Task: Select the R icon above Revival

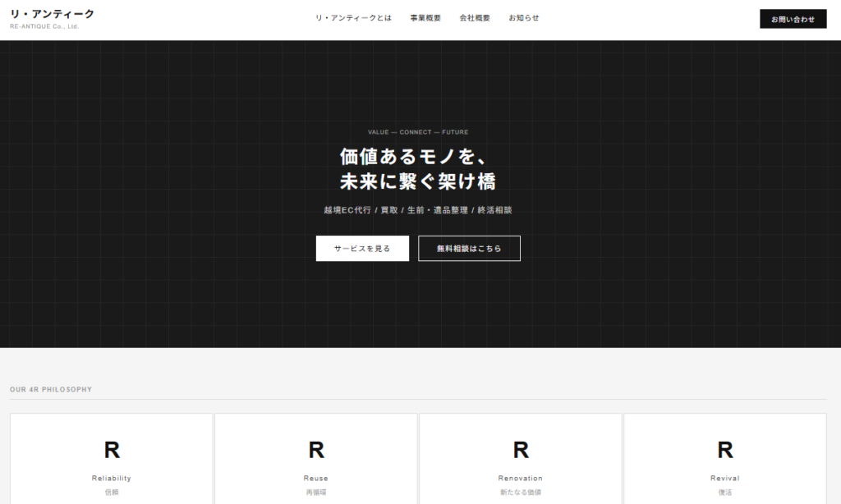Action: 725,450
